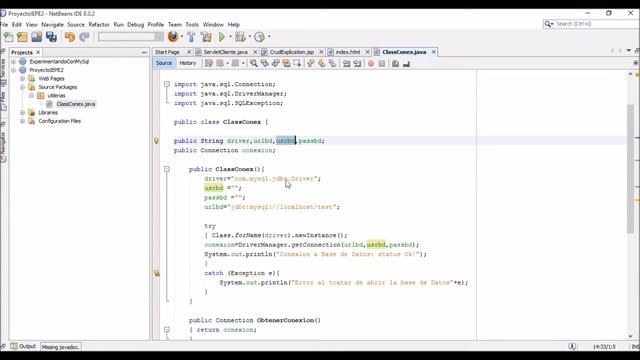This screenshot has height=360, width=640.
Task: Expand the ExperimentandoConMySql project node
Action: pyautogui.click(x=13, y=62)
